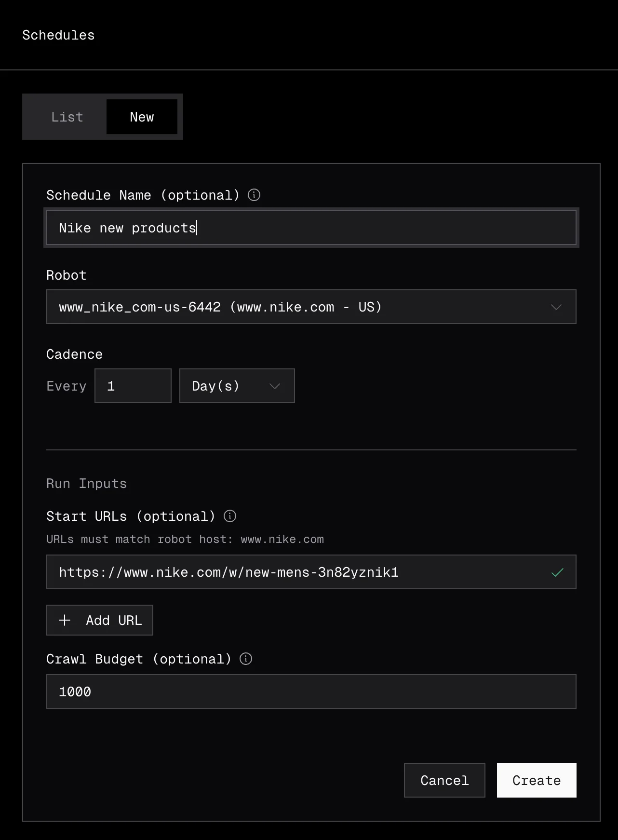Click the Crawl Budget info icon
This screenshot has height=840, width=618.
click(x=246, y=659)
